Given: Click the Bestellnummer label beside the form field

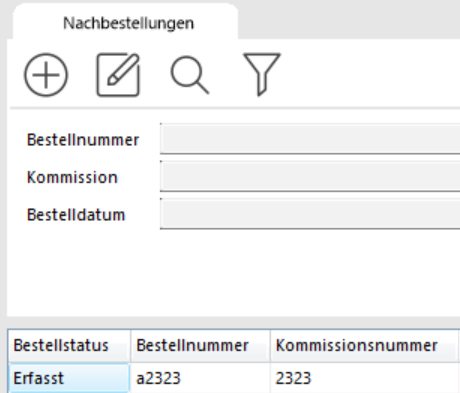Looking at the screenshot, I should coord(83,140).
